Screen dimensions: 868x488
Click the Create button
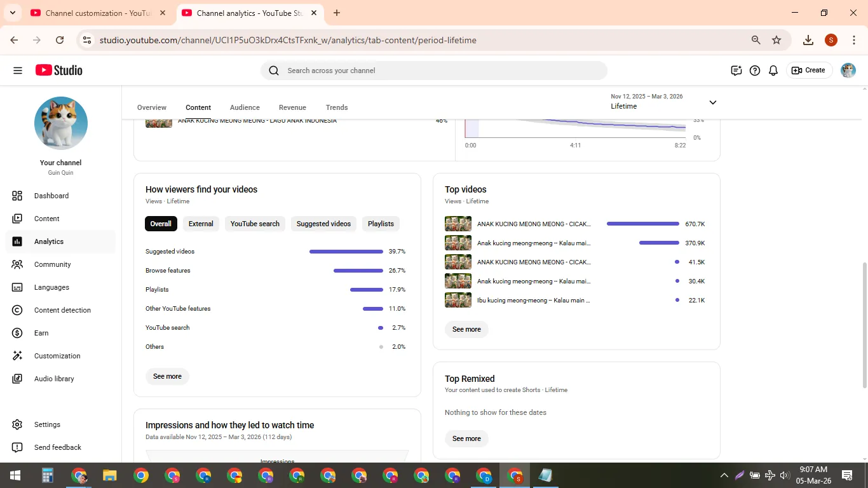point(808,71)
